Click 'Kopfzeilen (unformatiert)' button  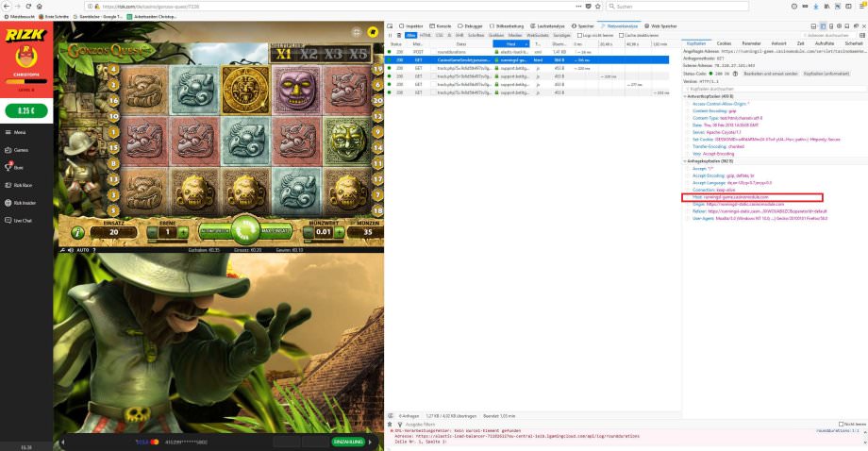[x=826, y=74]
